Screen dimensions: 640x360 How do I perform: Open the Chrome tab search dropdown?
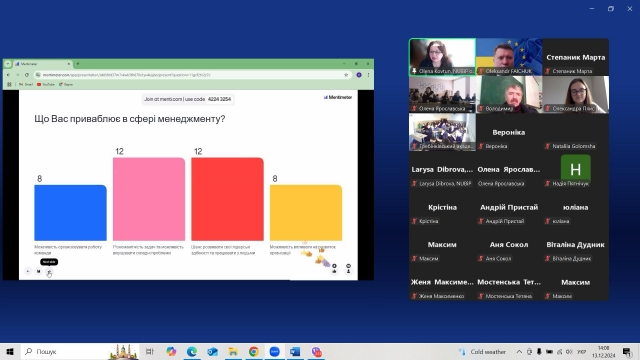pos(8,64)
